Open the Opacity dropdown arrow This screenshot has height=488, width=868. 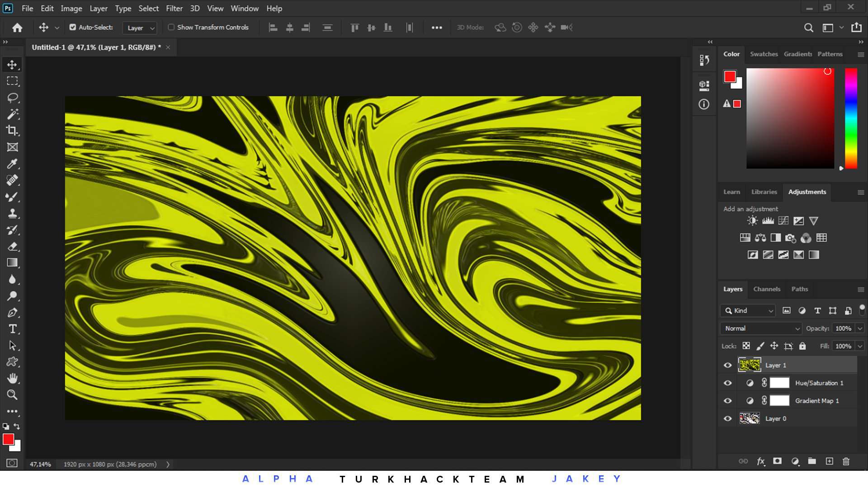(860, 328)
